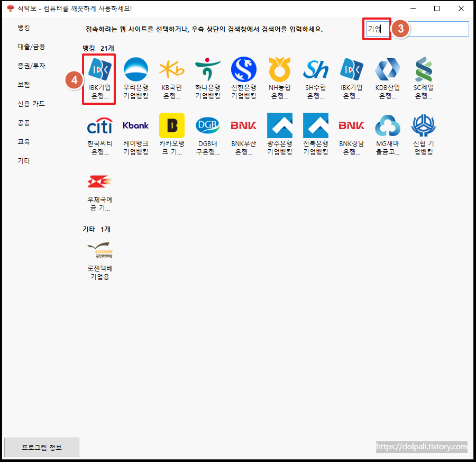Open 우리은행 기업뱅킹
This screenshot has width=476, height=462.
(135, 77)
